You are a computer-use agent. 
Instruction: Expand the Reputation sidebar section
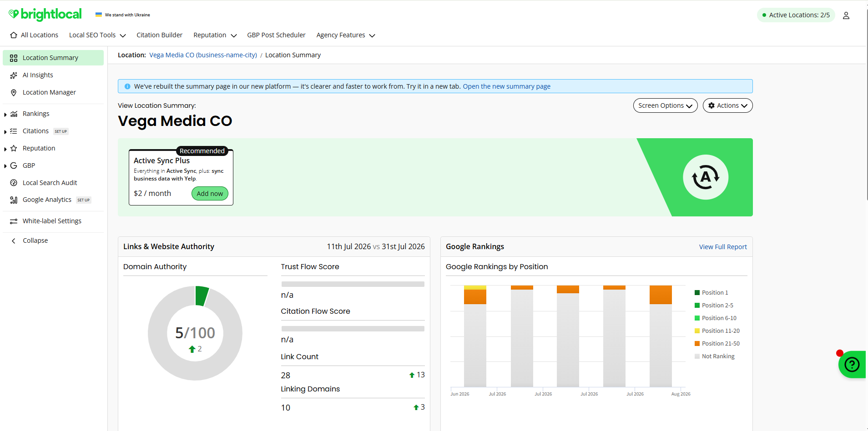coord(5,149)
